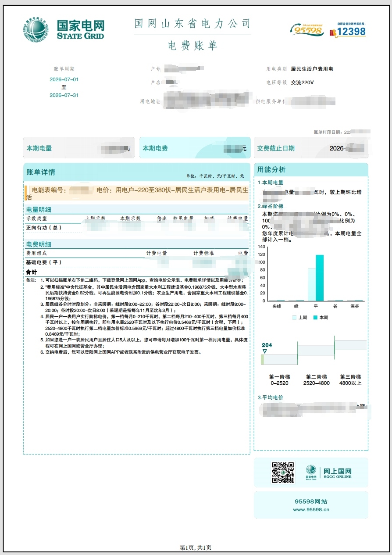Click the 深谷 chart axis label
Screen dimensions: 392x555
(354, 306)
